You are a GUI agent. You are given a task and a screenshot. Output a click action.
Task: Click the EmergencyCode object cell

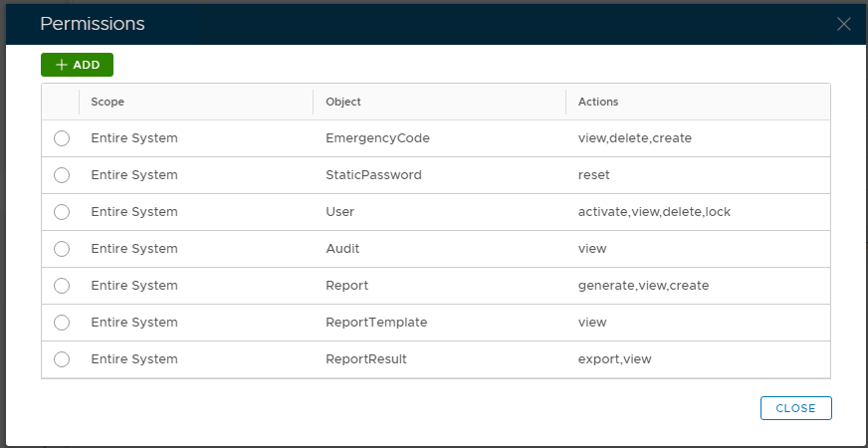(x=377, y=138)
